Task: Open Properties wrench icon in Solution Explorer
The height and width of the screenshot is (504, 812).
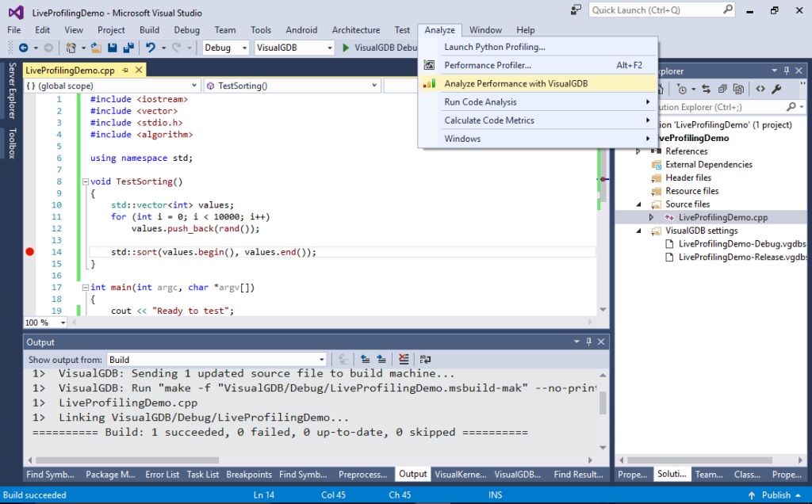Action: [x=776, y=89]
